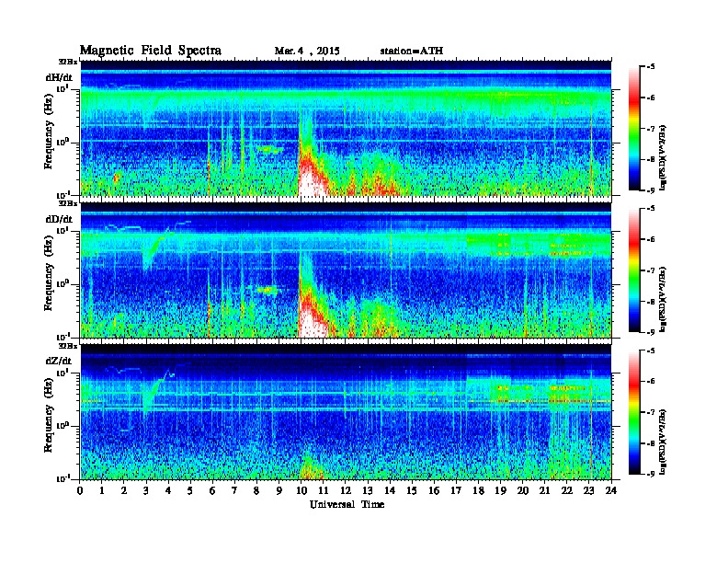This screenshot has width=728, height=563.
Task: Click hour "20" on the time axis
Action: pyautogui.click(x=523, y=491)
